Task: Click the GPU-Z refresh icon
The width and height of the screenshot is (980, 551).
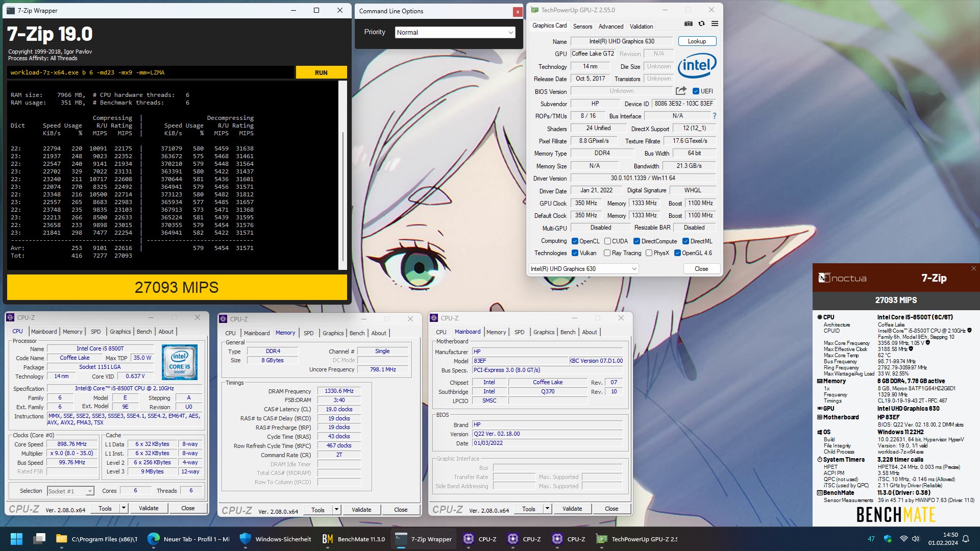Action: click(701, 24)
